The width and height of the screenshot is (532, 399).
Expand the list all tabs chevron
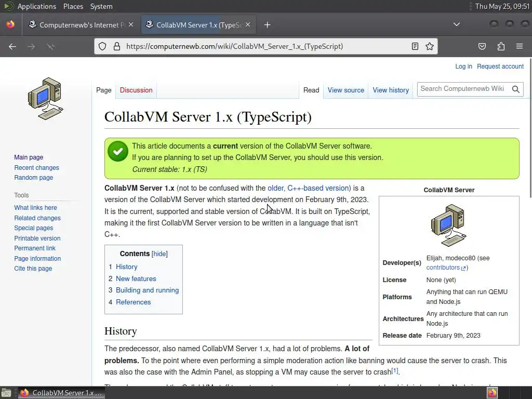coord(457,24)
